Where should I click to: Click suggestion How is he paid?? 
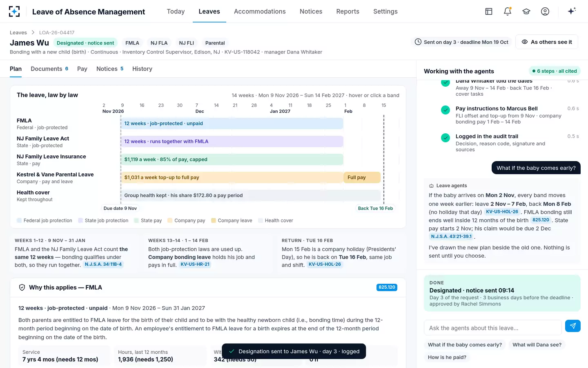[x=447, y=357]
